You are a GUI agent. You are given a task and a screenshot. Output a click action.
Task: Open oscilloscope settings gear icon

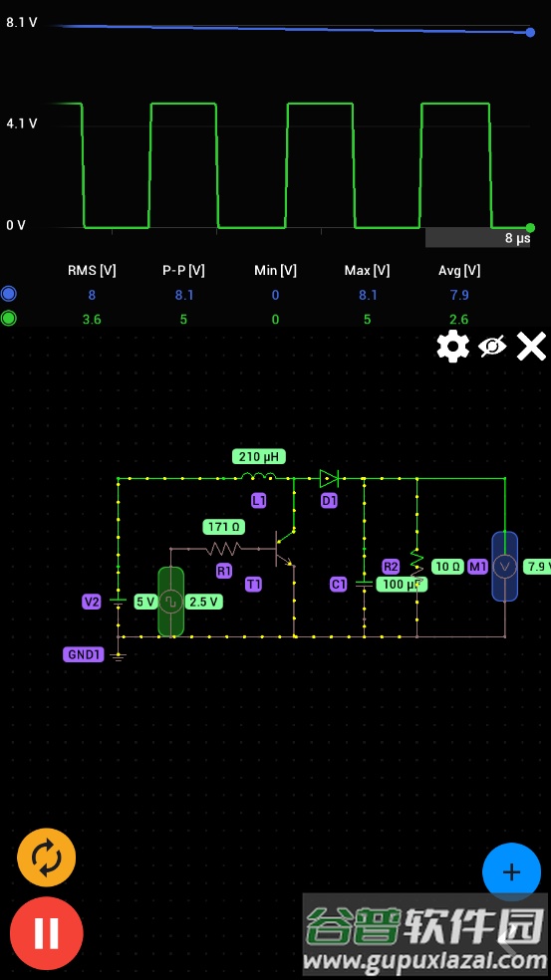tap(452, 347)
